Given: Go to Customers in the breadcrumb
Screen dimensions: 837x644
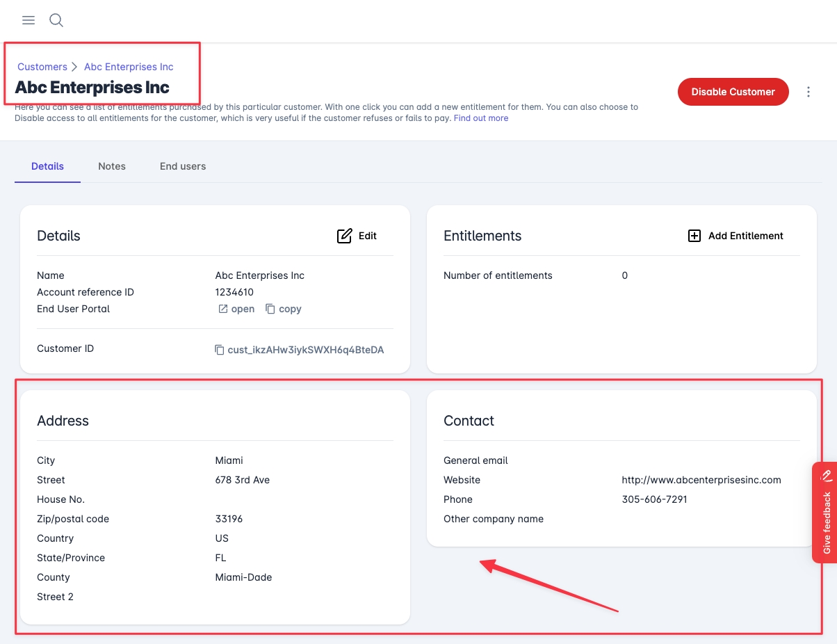Looking at the screenshot, I should pyautogui.click(x=42, y=67).
